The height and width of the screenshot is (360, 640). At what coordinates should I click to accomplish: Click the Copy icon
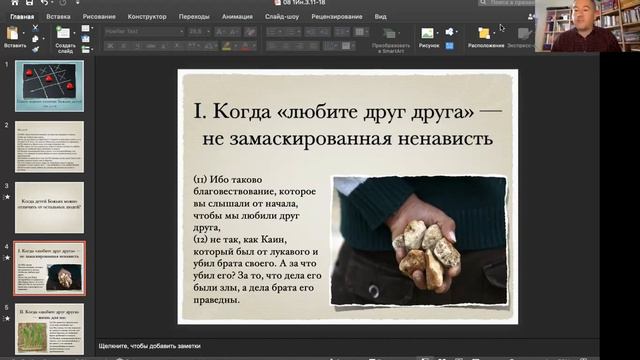coord(35,39)
